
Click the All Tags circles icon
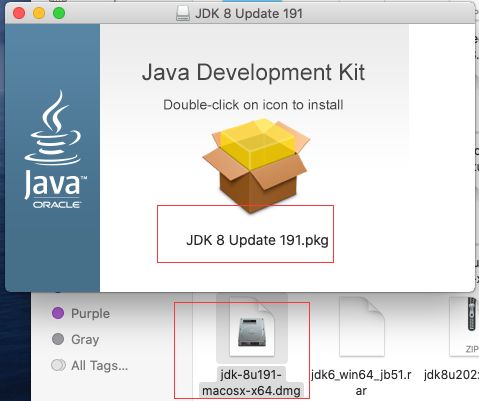click(x=59, y=365)
